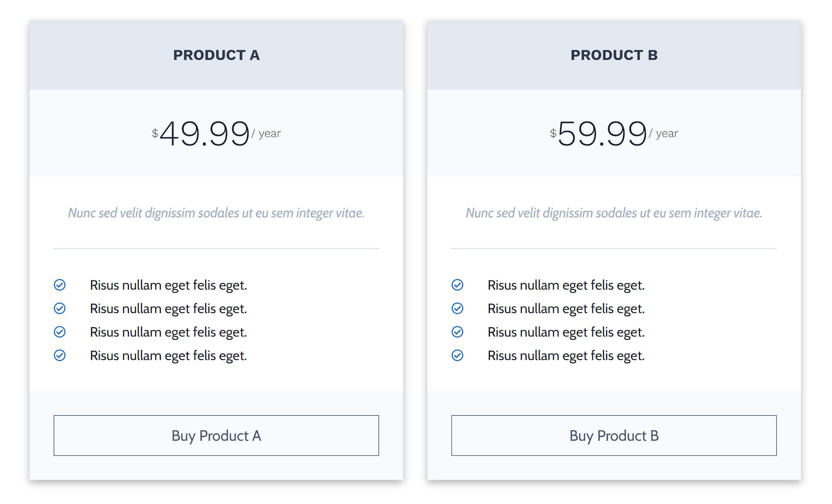Click third checkmark icon under Product A
832x504 pixels.
(60, 332)
